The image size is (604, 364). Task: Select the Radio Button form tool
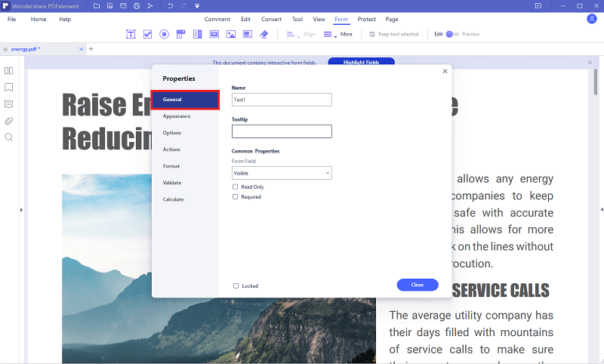(x=164, y=34)
